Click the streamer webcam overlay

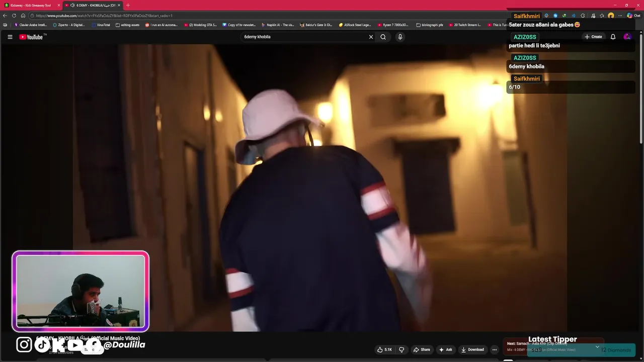pos(80,292)
